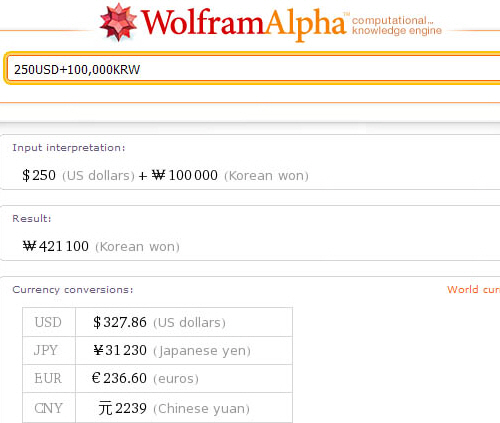Click the USD currency code cell
500x423 pixels.
pyautogui.click(x=49, y=322)
